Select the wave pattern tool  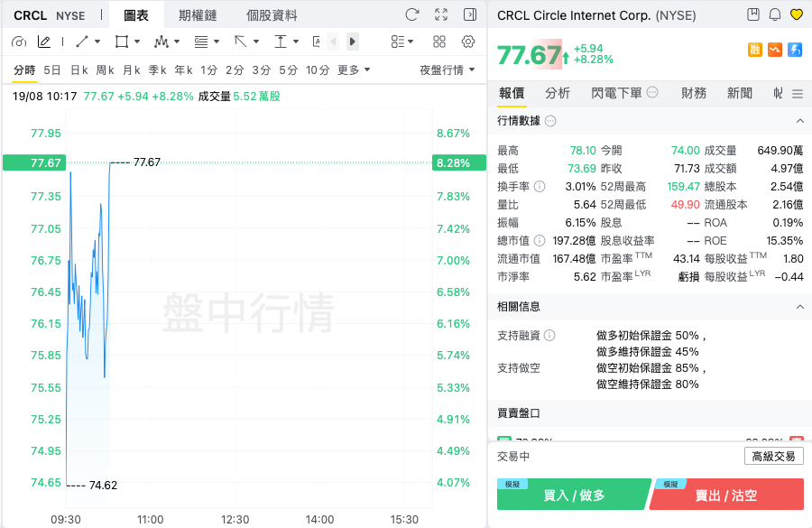click(x=161, y=42)
